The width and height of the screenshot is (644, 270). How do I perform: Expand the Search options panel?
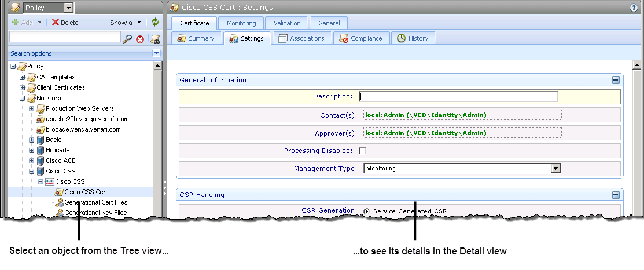(156, 53)
